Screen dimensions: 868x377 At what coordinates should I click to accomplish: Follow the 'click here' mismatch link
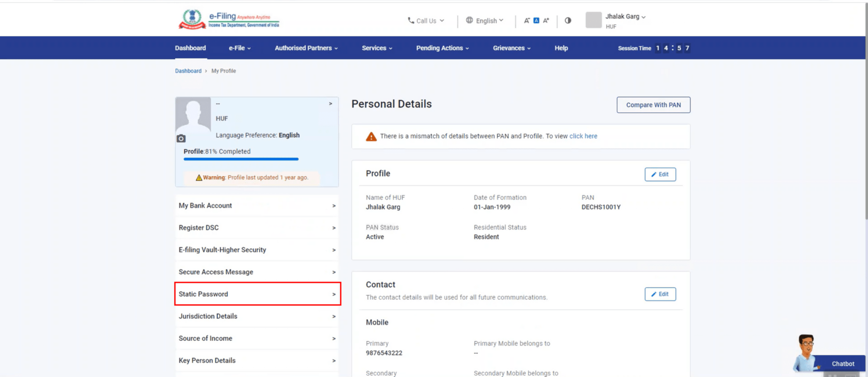[583, 136]
